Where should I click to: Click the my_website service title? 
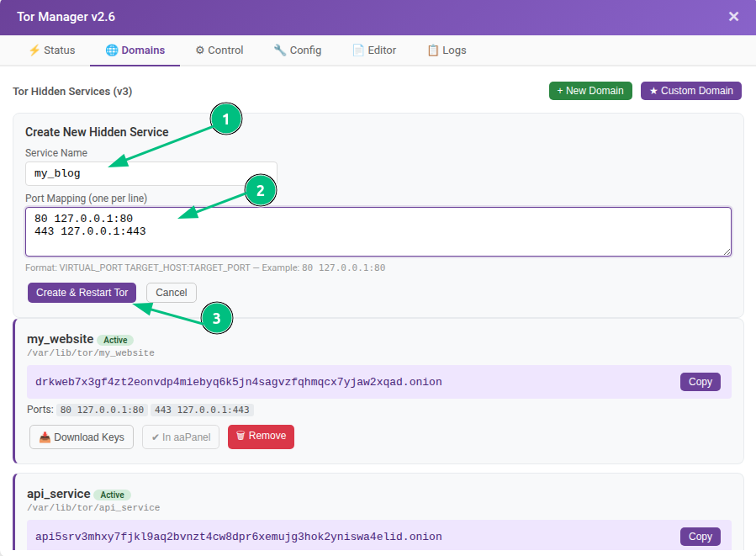tap(61, 339)
